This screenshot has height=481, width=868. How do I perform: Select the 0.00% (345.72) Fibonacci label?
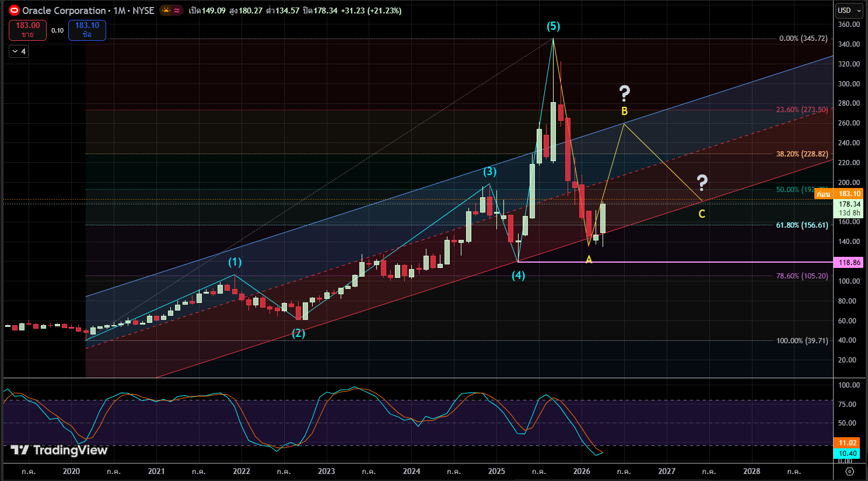(803, 39)
